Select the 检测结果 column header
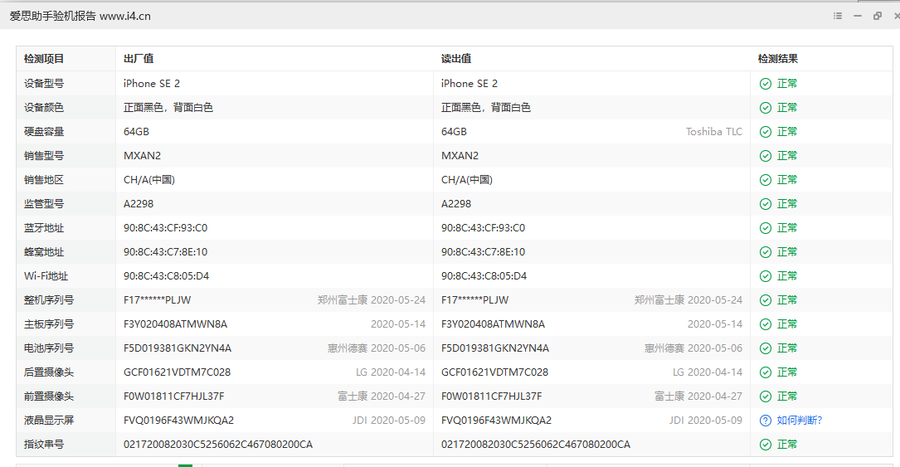The image size is (900, 467). [x=778, y=59]
